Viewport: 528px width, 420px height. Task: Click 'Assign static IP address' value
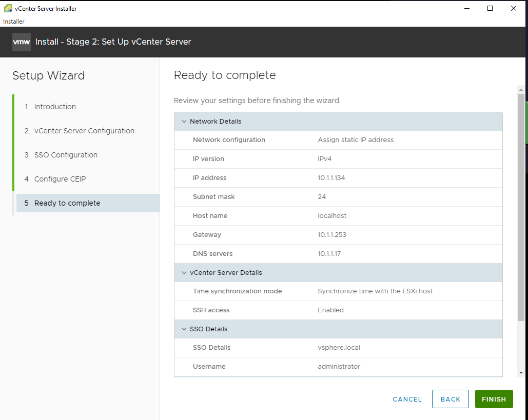356,140
